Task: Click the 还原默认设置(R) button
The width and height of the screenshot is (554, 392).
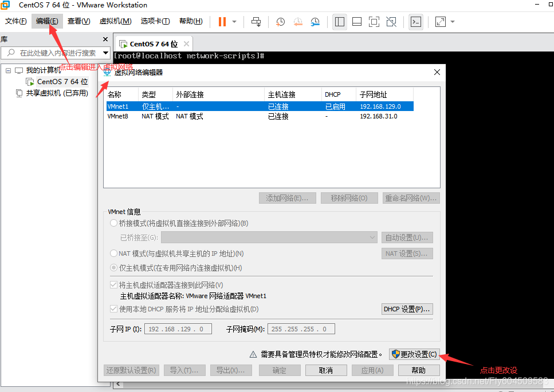Action: tap(131, 370)
